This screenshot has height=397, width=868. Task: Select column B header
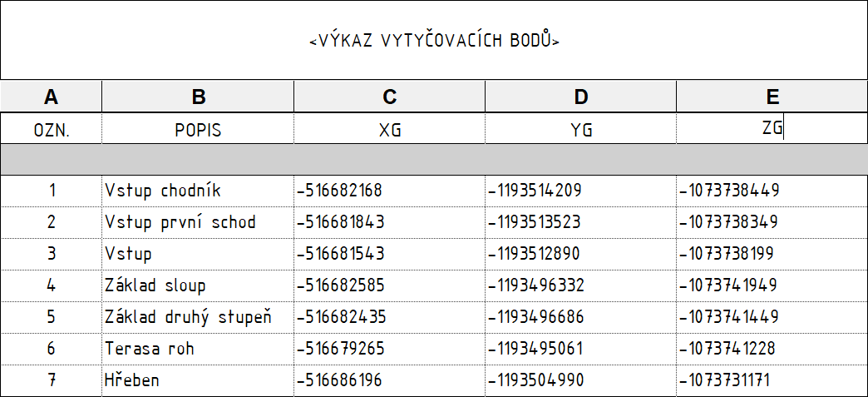pos(198,97)
